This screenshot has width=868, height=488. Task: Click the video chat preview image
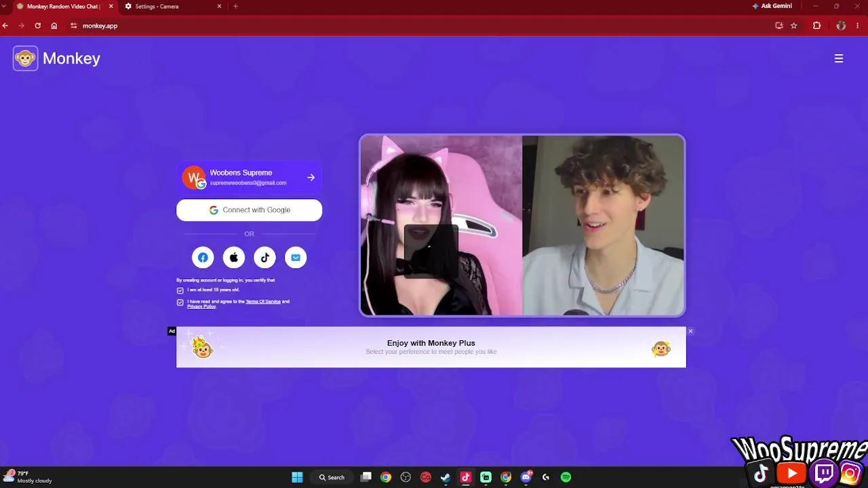[522, 226]
